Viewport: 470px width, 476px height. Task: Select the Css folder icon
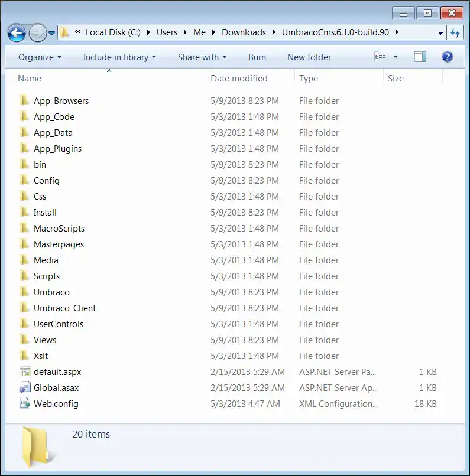coord(24,196)
